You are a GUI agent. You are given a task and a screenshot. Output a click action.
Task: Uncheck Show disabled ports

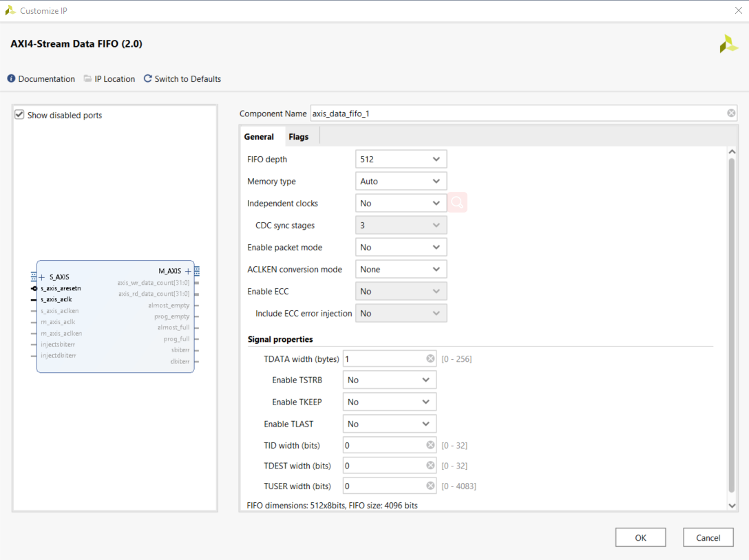(x=19, y=115)
